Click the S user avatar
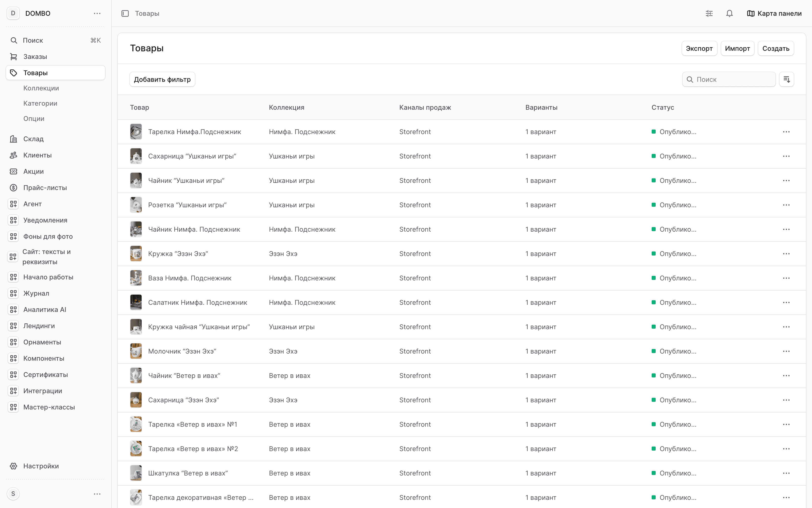 pos(13,494)
